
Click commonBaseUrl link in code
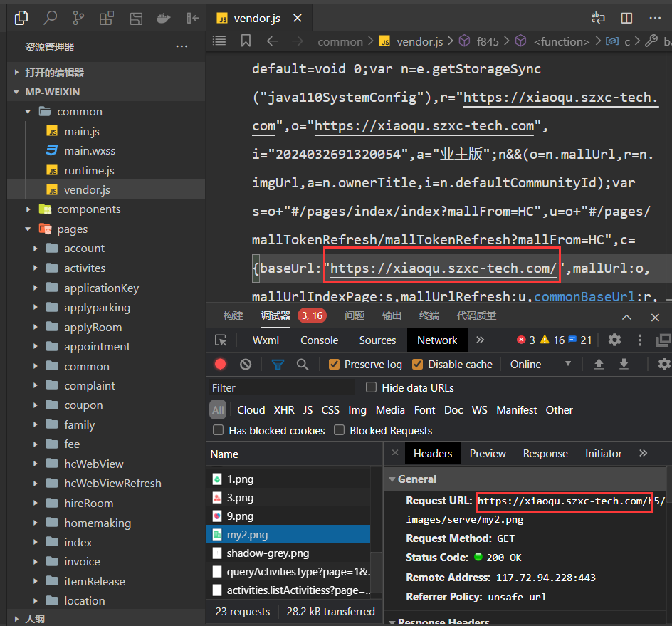coord(584,296)
